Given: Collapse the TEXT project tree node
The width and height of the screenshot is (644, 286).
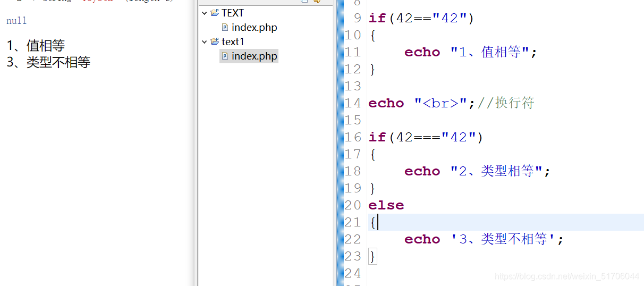Looking at the screenshot, I should (205, 13).
